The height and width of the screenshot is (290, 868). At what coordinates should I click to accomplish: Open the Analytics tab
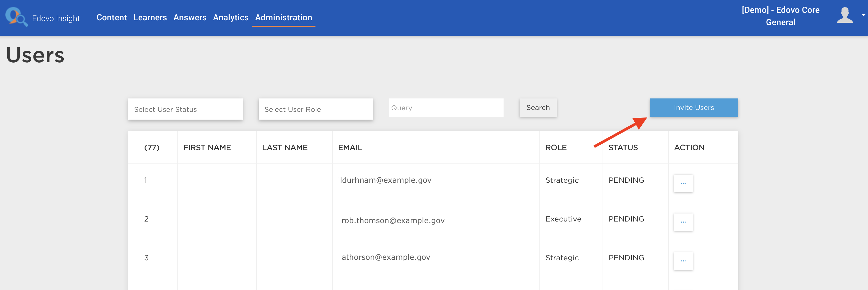(x=230, y=17)
